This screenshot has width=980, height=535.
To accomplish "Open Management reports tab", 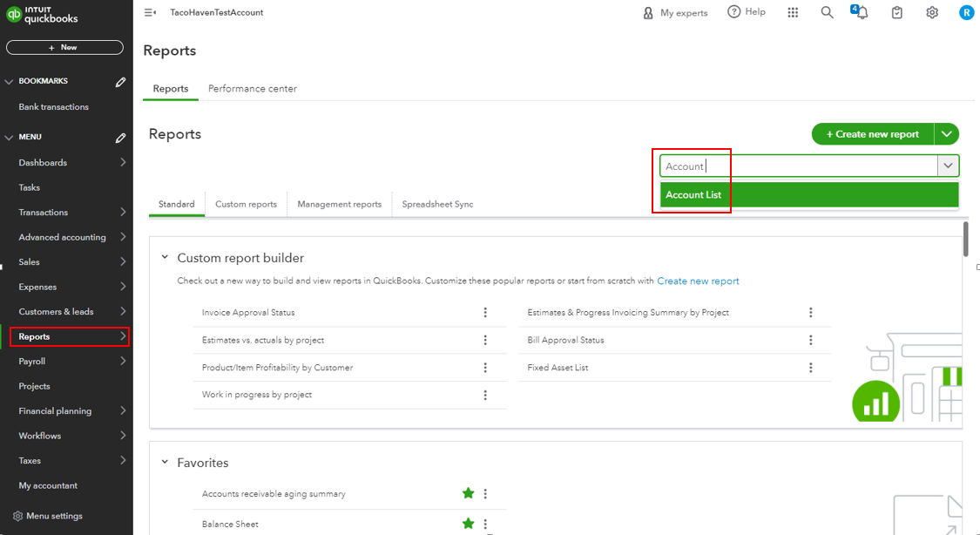I will 340,205.
